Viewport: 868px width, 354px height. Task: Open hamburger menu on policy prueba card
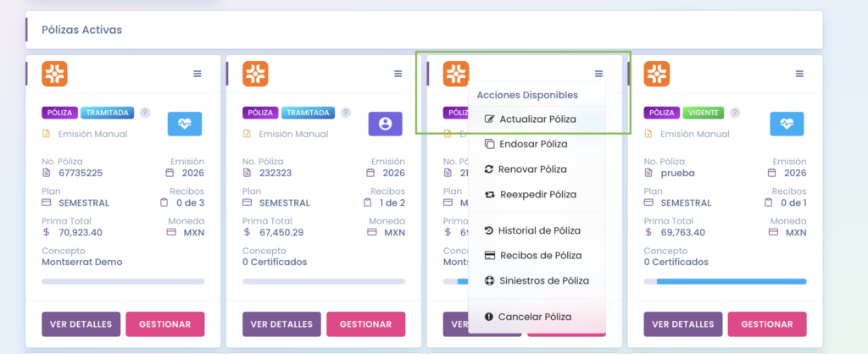coord(799,74)
